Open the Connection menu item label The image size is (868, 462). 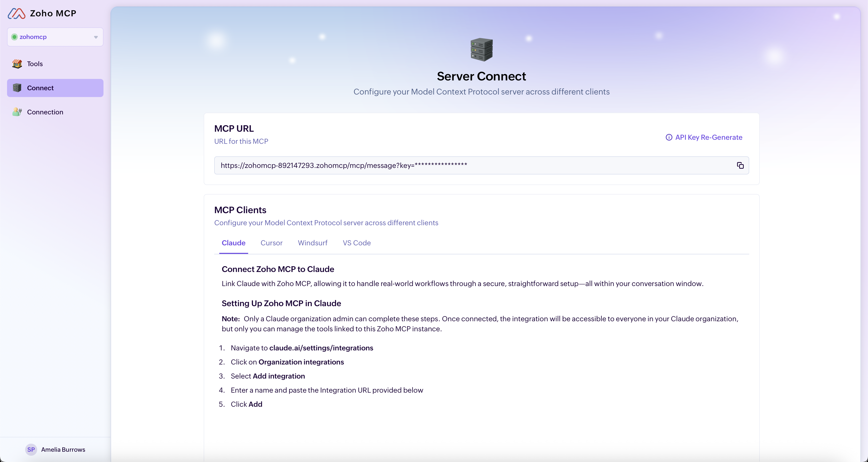(45, 112)
